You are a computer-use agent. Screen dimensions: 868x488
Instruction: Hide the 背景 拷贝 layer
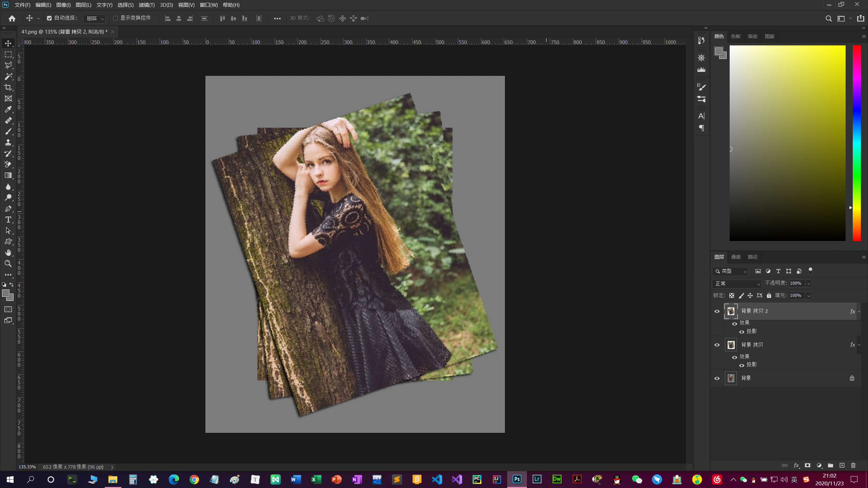(717, 345)
